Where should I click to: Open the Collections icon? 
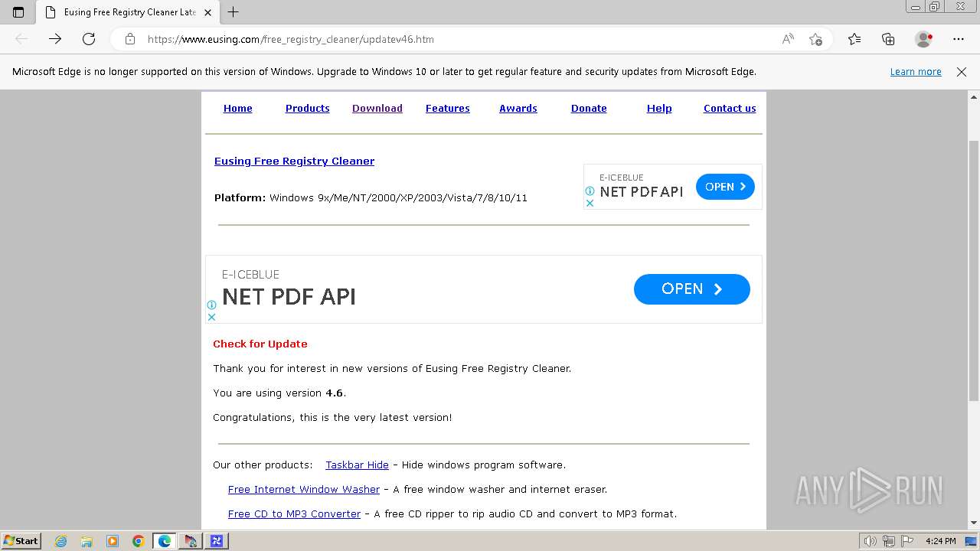pyautogui.click(x=888, y=39)
